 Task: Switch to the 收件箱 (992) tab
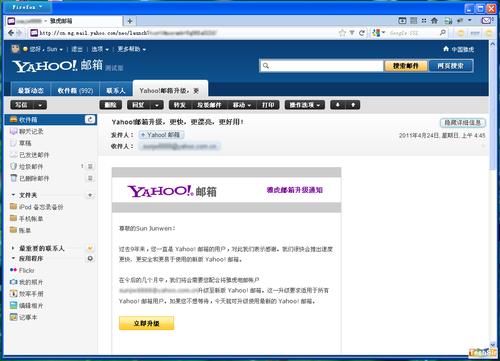[x=75, y=90]
